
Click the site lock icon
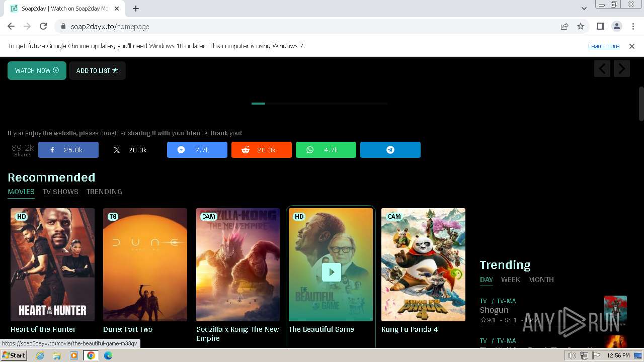[x=63, y=26]
